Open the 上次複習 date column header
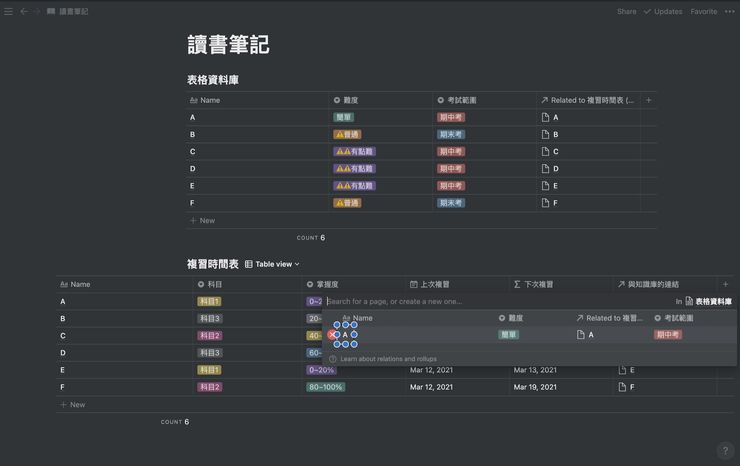 pos(457,284)
